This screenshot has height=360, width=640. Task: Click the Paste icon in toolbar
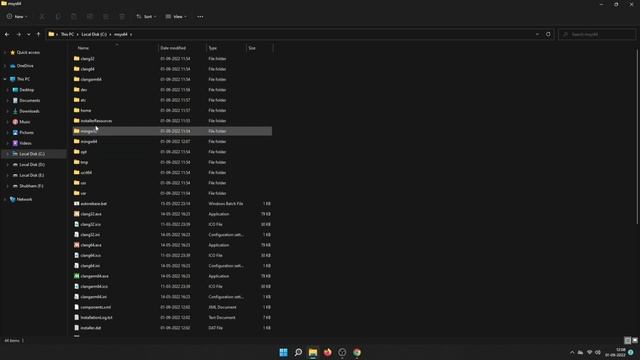point(74,17)
